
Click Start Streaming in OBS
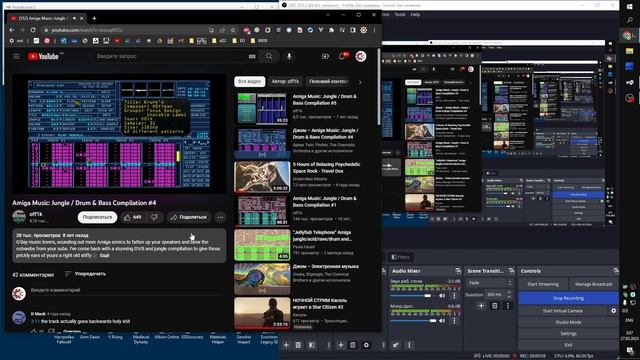(543, 284)
